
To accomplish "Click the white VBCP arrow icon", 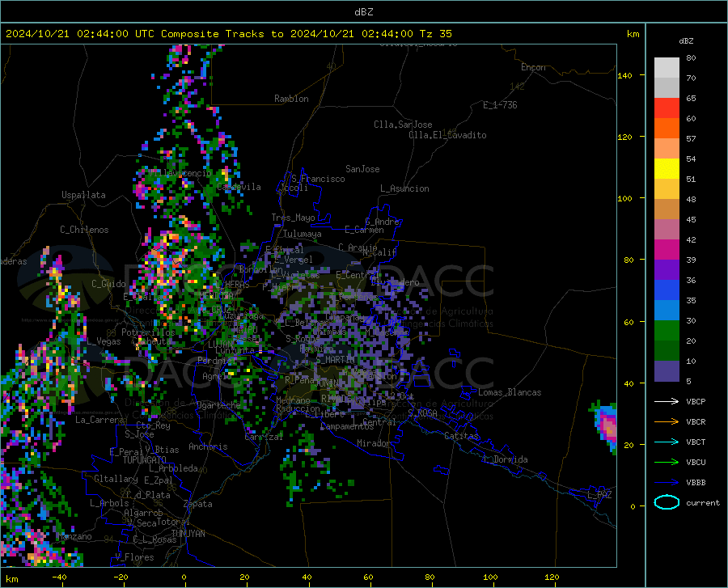I will point(667,401).
